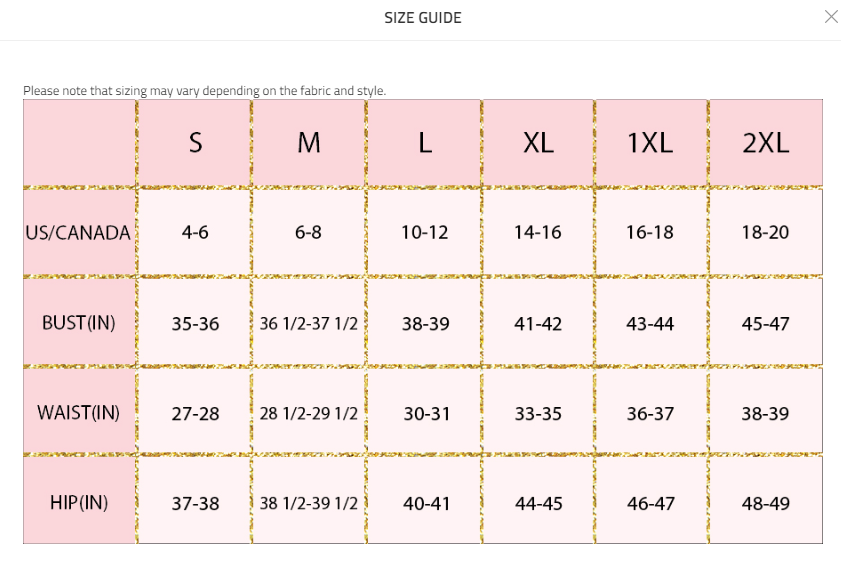Click the 4-6 US/Canada size cell

195,233
